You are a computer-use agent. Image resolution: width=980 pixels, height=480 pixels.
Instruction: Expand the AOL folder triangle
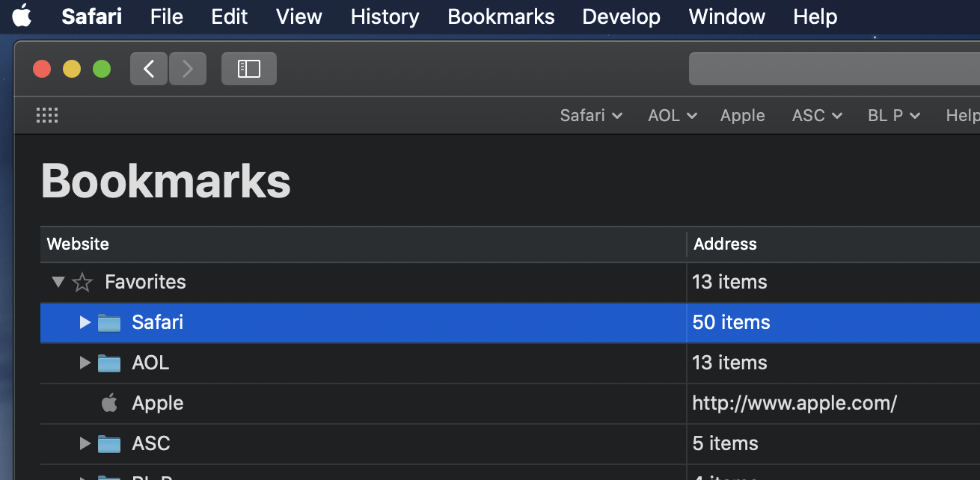85,363
